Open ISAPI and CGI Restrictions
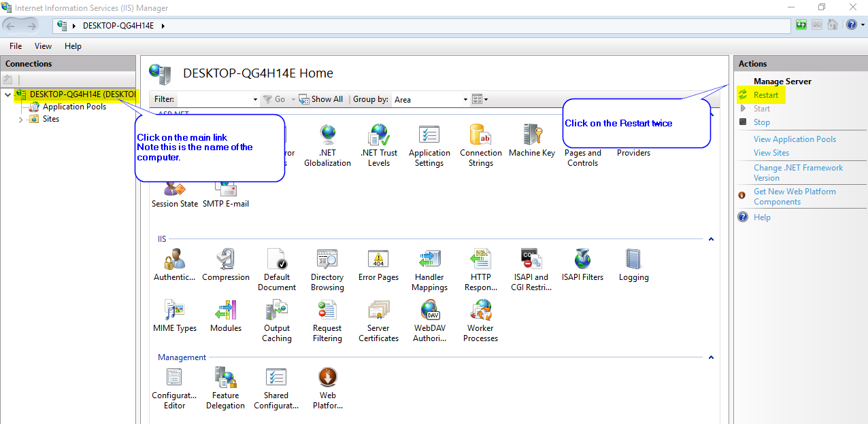Viewport: 868px width, 424px height. tap(531, 270)
